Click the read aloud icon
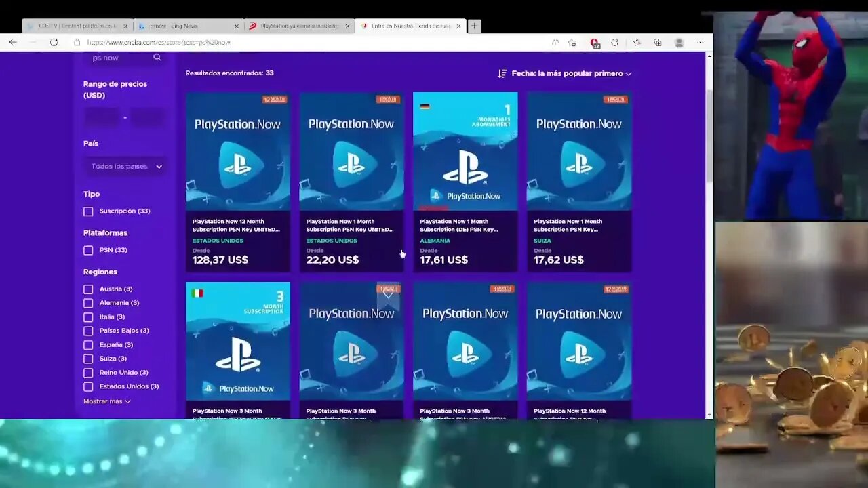 click(x=555, y=42)
